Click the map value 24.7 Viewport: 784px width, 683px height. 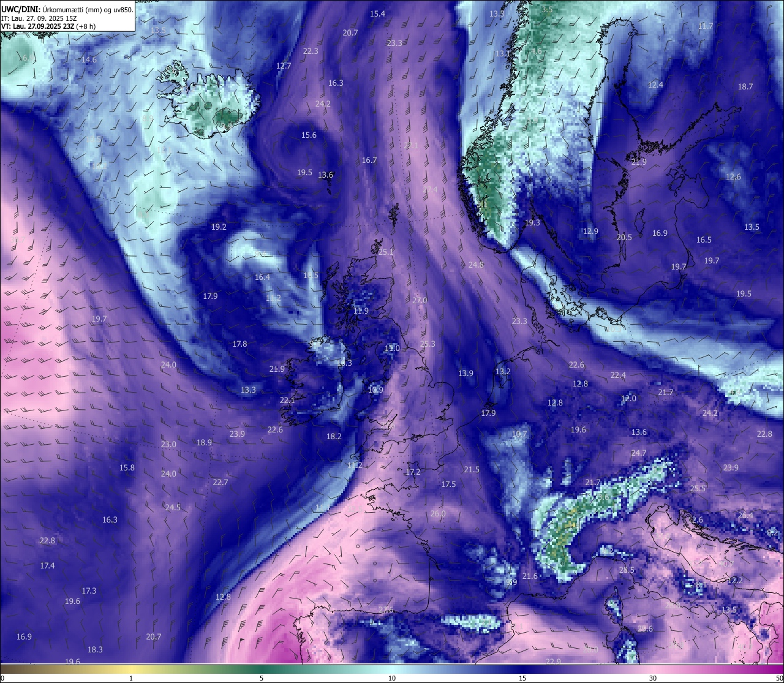coord(638,453)
